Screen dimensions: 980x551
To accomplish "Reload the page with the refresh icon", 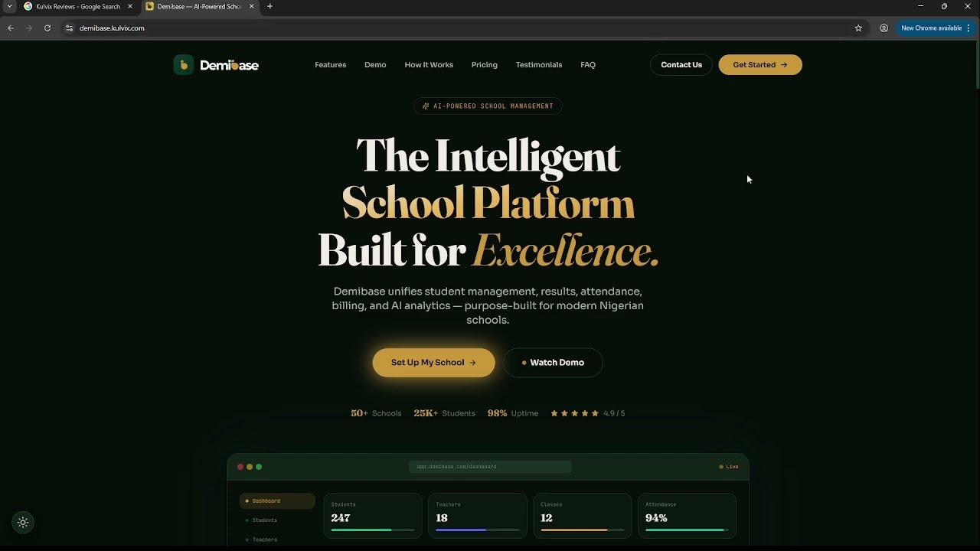I will click(47, 28).
